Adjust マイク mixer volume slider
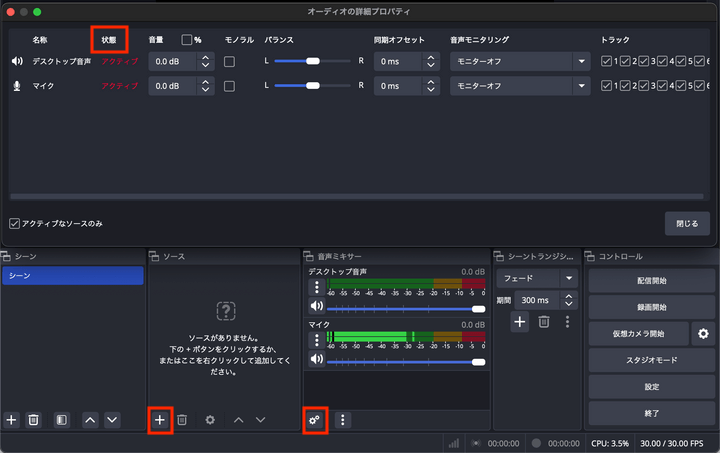The height and width of the screenshot is (453, 720). pyautogui.click(x=406, y=362)
